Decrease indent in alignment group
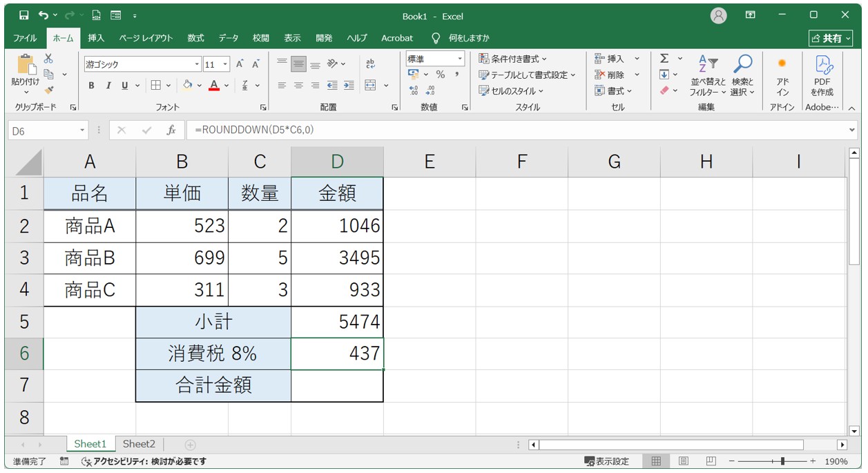868x473 pixels. tap(332, 85)
